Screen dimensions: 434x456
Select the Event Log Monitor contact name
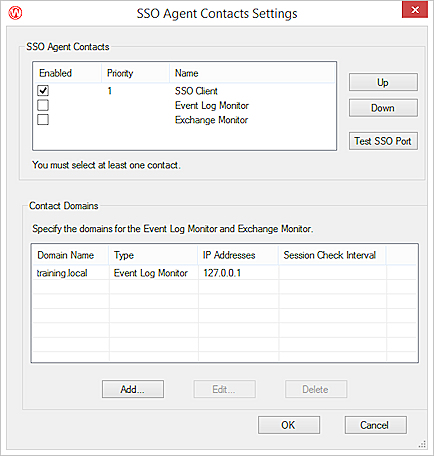212,105
